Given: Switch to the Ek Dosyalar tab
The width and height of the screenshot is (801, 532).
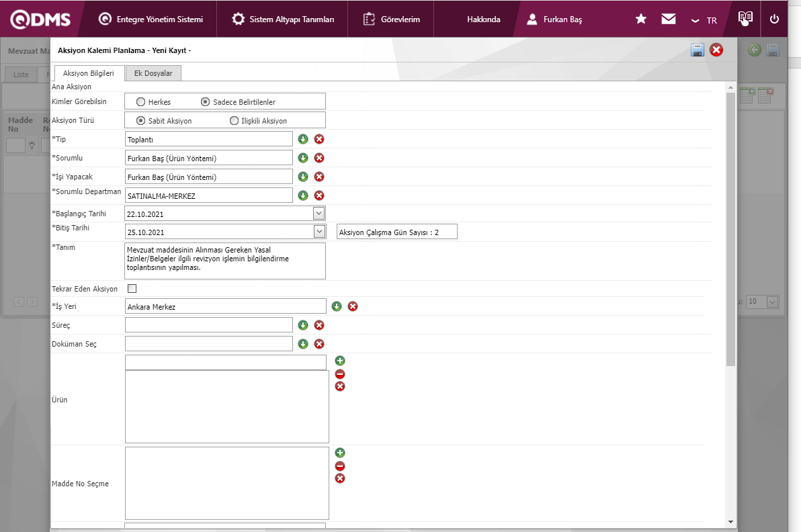Looking at the screenshot, I should (153, 73).
